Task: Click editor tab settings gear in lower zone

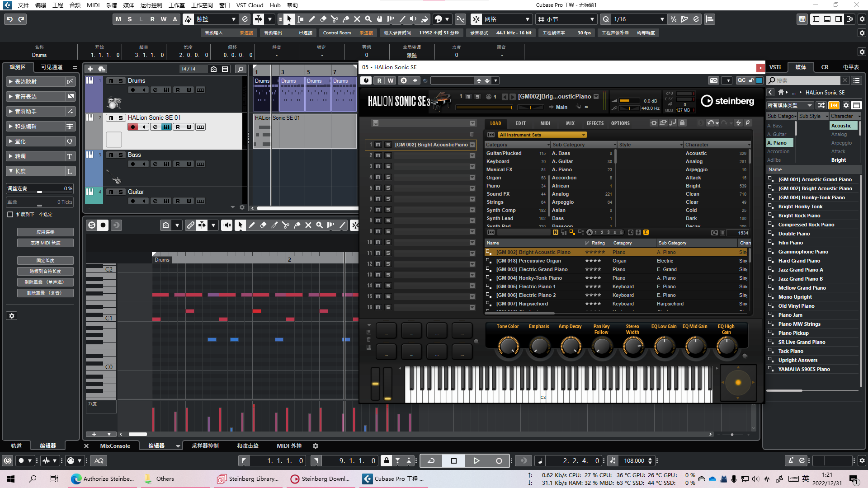Action: coord(316,446)
